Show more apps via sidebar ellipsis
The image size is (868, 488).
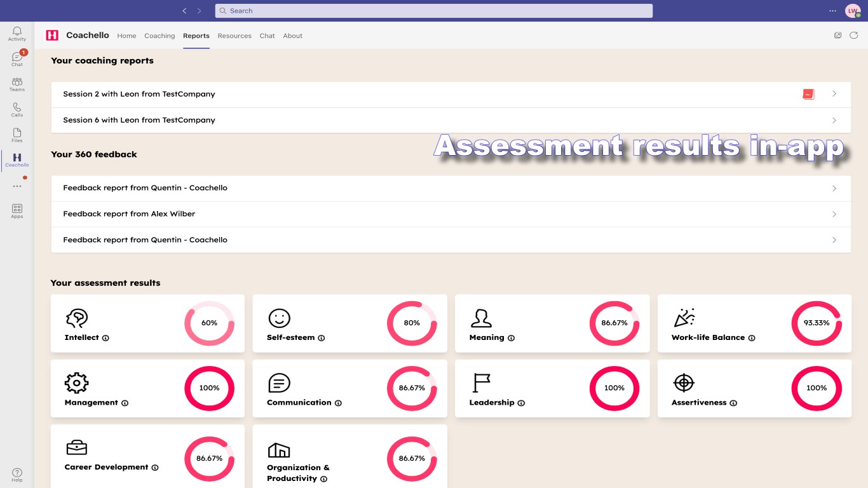pyautogui.click(x=17, y=186)
